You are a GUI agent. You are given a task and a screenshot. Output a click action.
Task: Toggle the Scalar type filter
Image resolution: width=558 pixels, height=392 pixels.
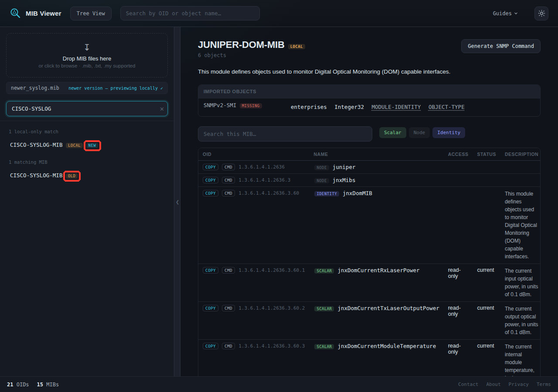coord(393,133)
